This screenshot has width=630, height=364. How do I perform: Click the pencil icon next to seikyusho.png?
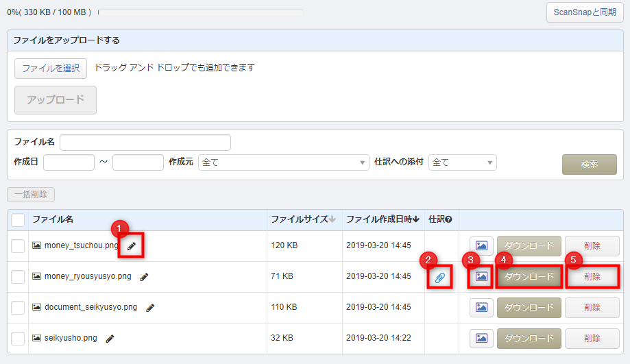[x=110, y=339]
